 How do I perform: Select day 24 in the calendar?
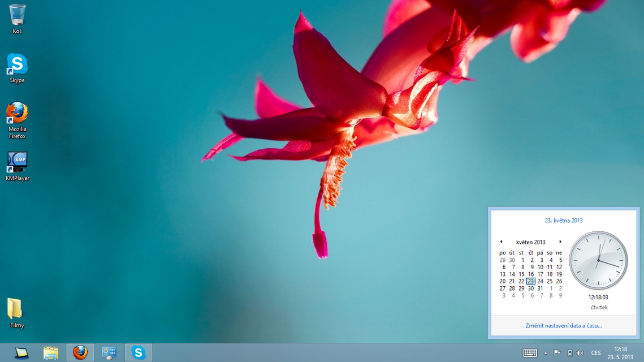540,281
